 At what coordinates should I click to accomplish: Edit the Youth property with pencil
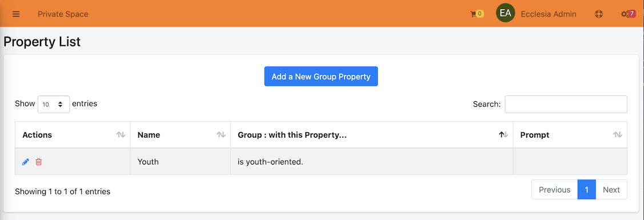tap(26, 162)
